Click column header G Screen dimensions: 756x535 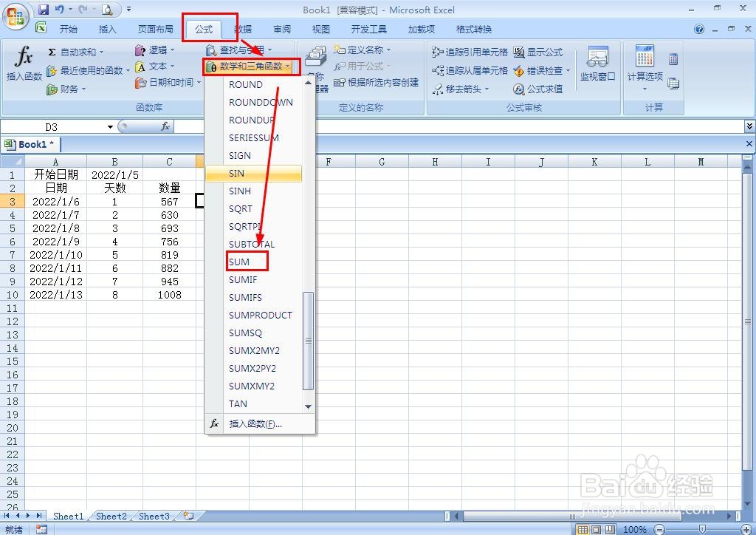[382, 162]
